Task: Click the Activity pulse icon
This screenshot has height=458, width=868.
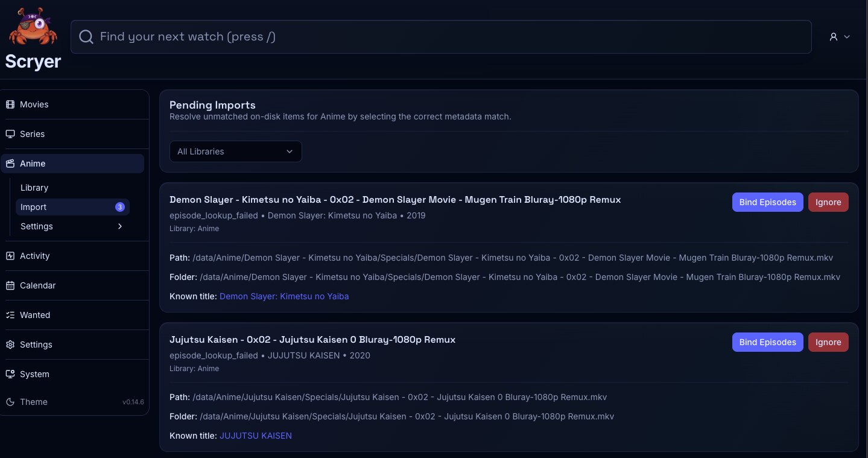Action: pos(10,256)
